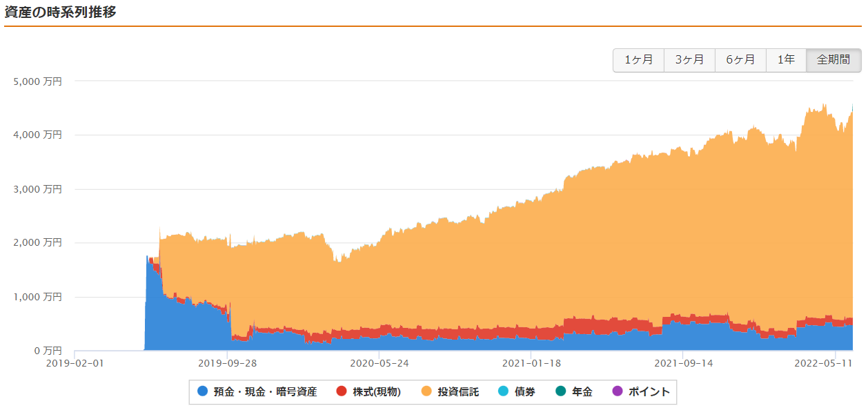Hide the 投資信託 series via its label text
Viewport: 868px width, 408px height.
[458, 392]
